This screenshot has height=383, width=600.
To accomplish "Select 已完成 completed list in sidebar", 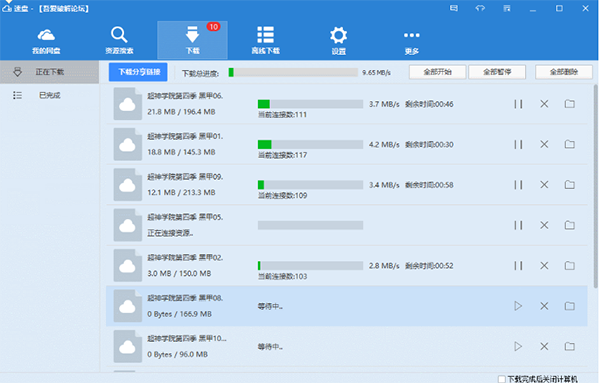I will [49, 95].
